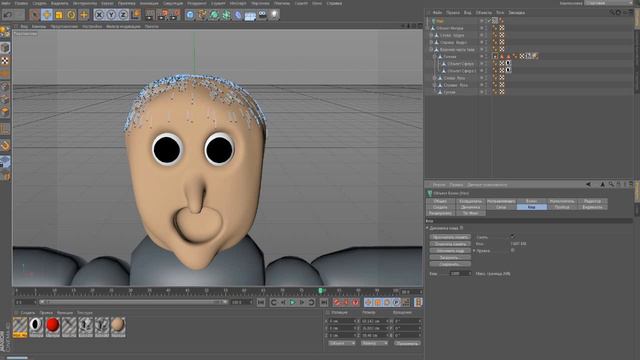Open the Объекты menu in Object Manager
Screen dimensions: 640x360
click(x=484, y=13)
